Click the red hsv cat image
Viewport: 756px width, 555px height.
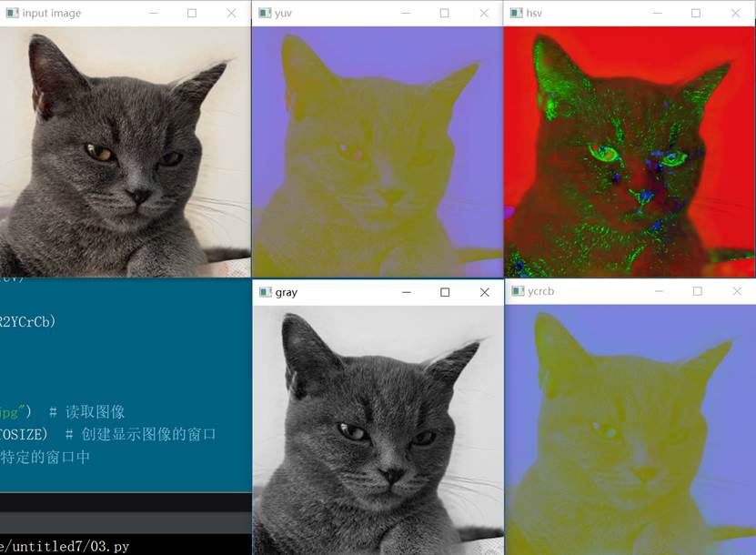tap(630, 151)
